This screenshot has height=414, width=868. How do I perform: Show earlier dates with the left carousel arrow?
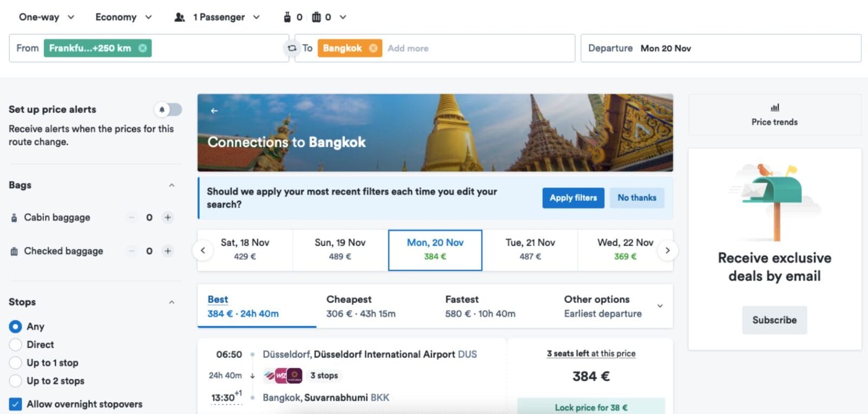203,250
